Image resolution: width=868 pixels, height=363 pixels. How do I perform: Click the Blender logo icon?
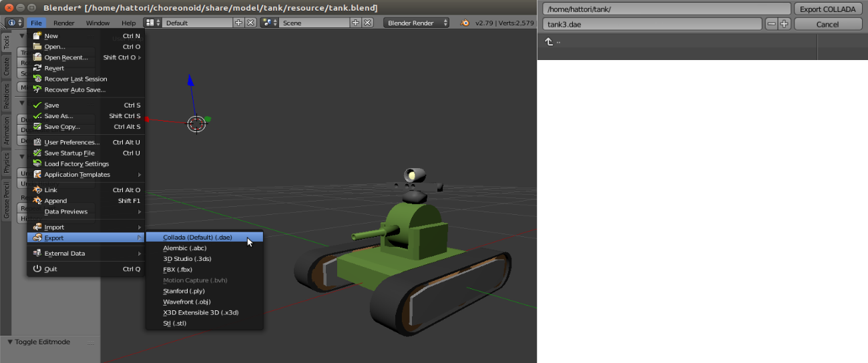[x=464, y=23]
